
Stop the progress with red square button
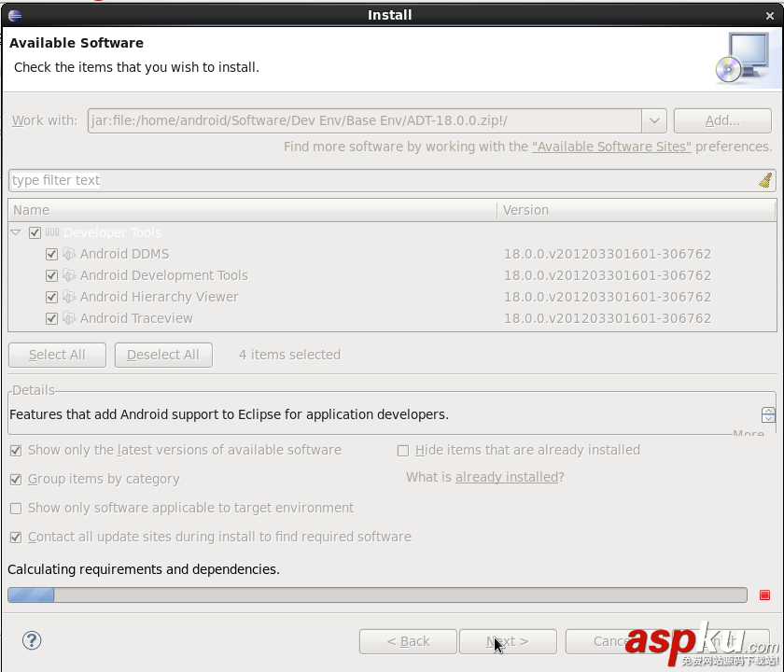click(x=764, y=595)
